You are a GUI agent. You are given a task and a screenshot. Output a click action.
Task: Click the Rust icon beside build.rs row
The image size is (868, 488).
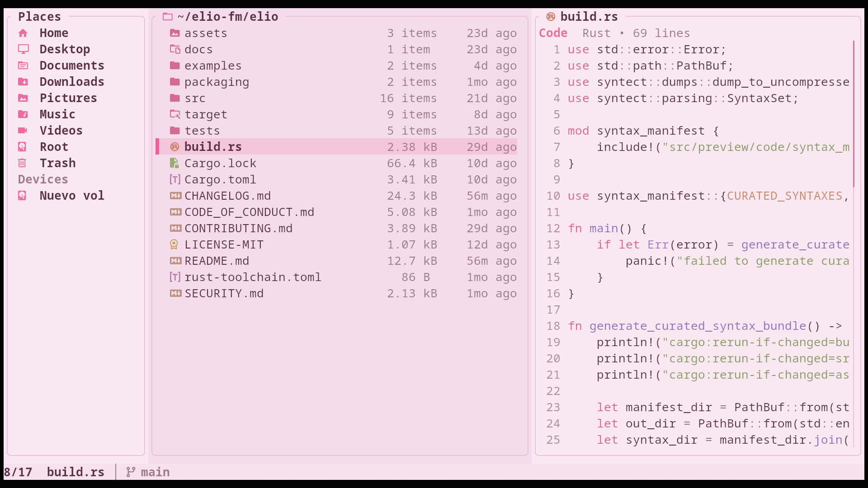pos(175,147)
